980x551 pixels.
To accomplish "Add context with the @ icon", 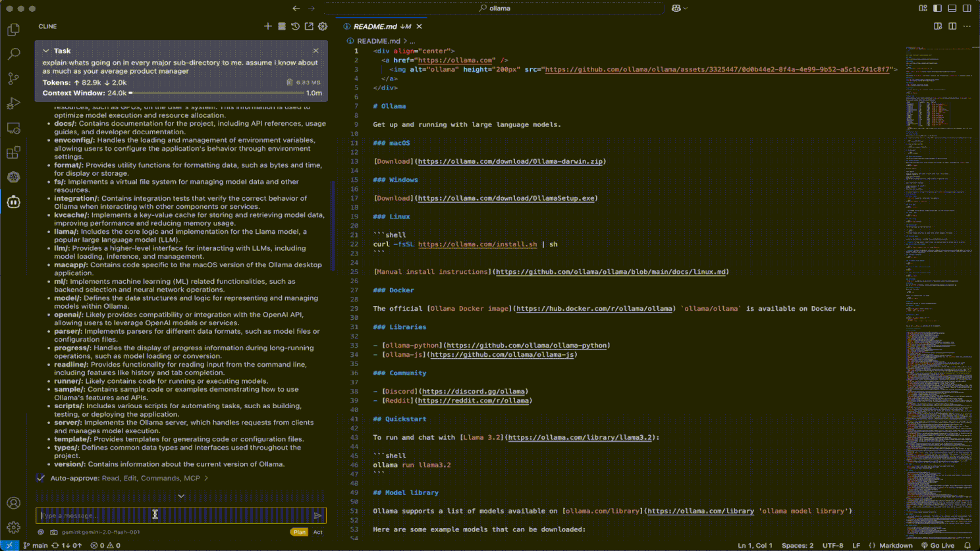I will tap(41, 532).
